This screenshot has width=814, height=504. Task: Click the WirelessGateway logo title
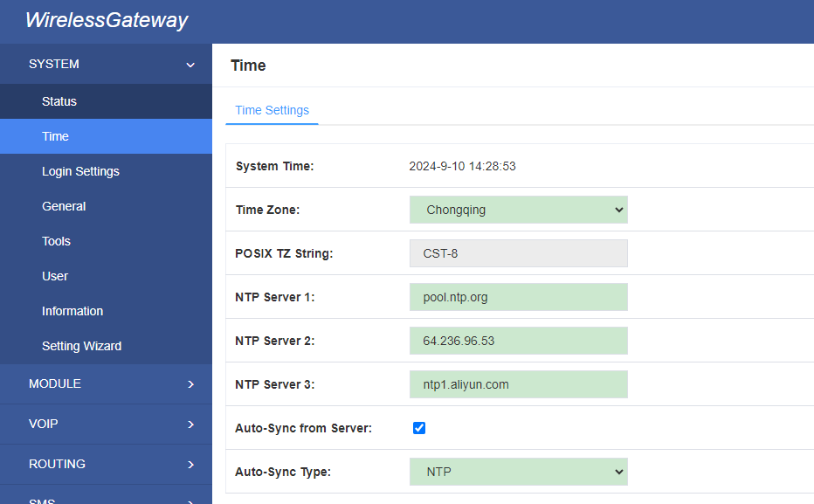(x=107, y=21)
